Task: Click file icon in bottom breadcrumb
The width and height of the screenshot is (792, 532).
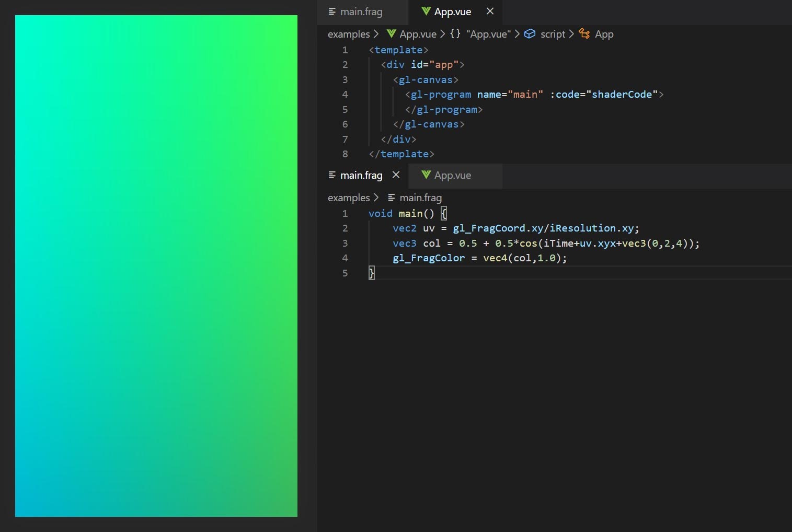Action: [392, 197]
